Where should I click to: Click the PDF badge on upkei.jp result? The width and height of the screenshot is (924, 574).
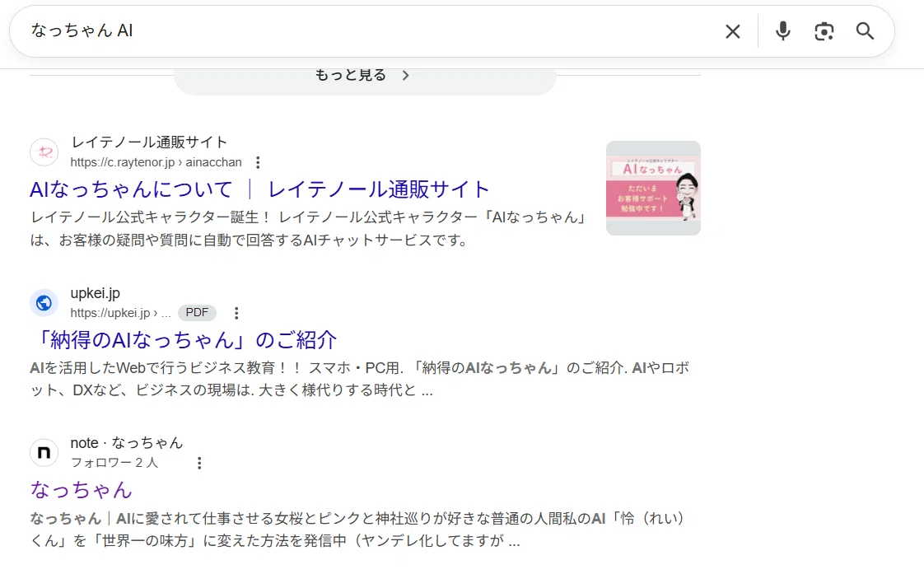[x=197, y=313]
